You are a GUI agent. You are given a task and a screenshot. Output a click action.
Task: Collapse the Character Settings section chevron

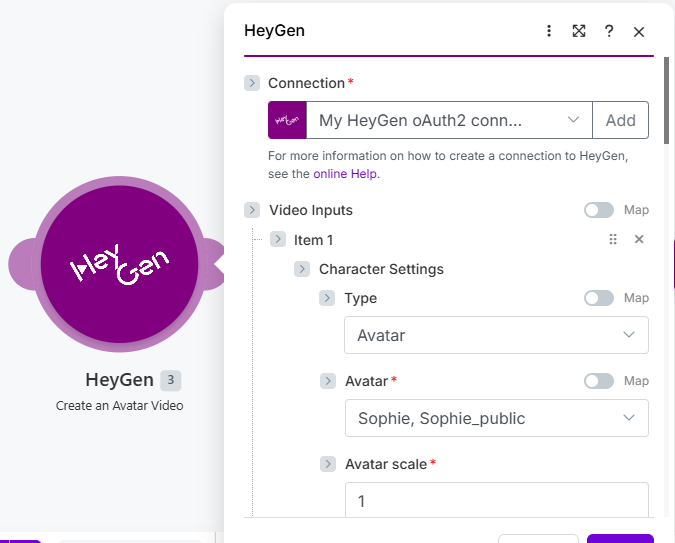[x=302, y=269]
